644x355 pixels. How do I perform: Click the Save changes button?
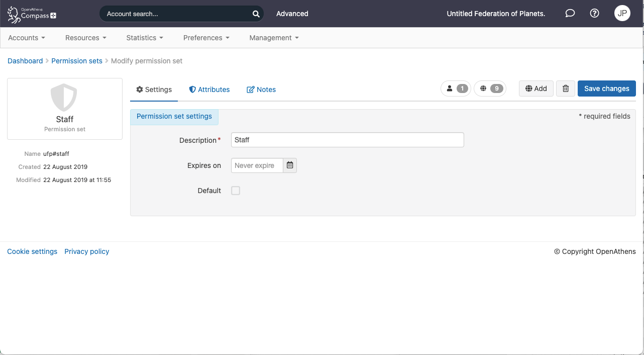[x=606, y=88]
